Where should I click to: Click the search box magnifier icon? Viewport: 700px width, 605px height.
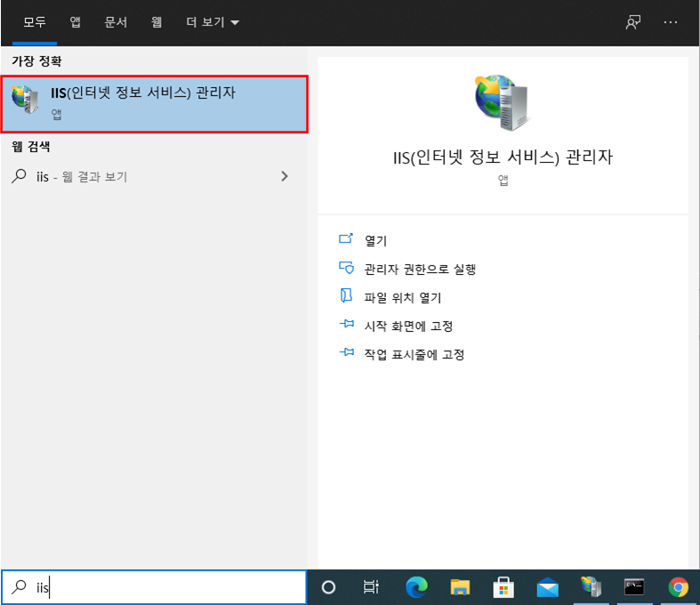pos(19,586)
